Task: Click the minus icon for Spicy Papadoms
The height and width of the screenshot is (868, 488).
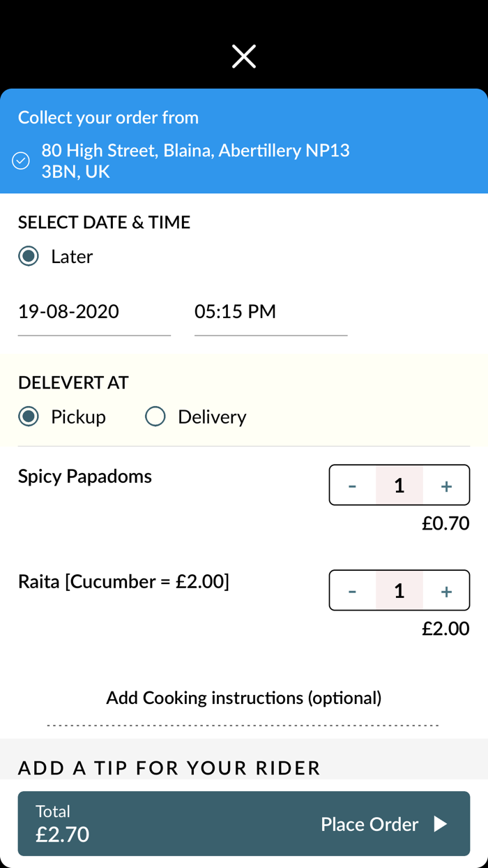Action: click(353, 485)
